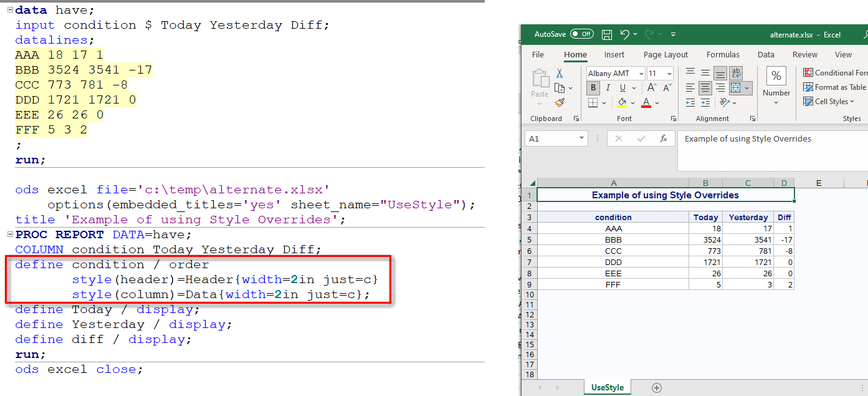Image resolution: width=868 pixels, height=396 pixels.
Task: Increase font size with the larger A
Action: click(x=652, y=88)
